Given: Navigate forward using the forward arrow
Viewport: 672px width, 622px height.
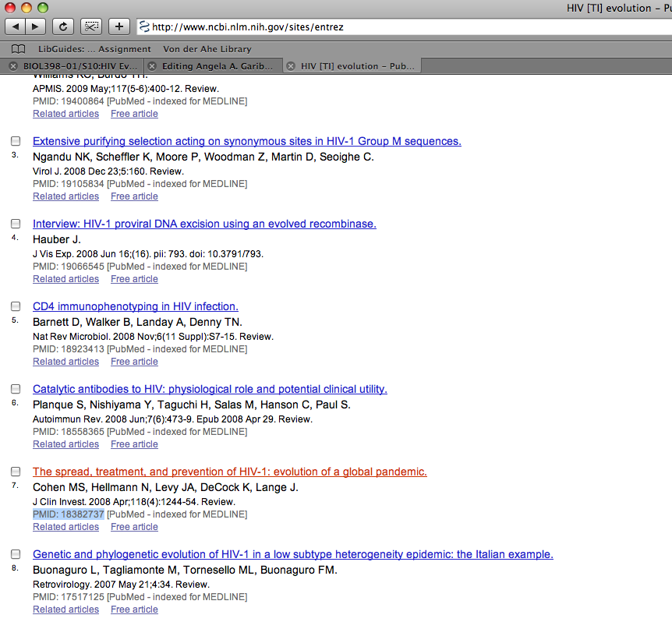Looking at the screenshot, I should pos(34,26).
